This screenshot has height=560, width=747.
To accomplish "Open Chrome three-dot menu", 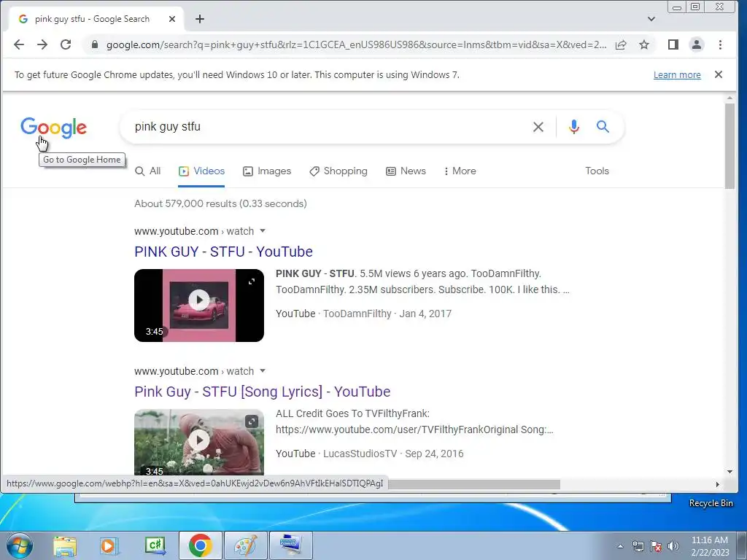I will [x=720, y=44].
